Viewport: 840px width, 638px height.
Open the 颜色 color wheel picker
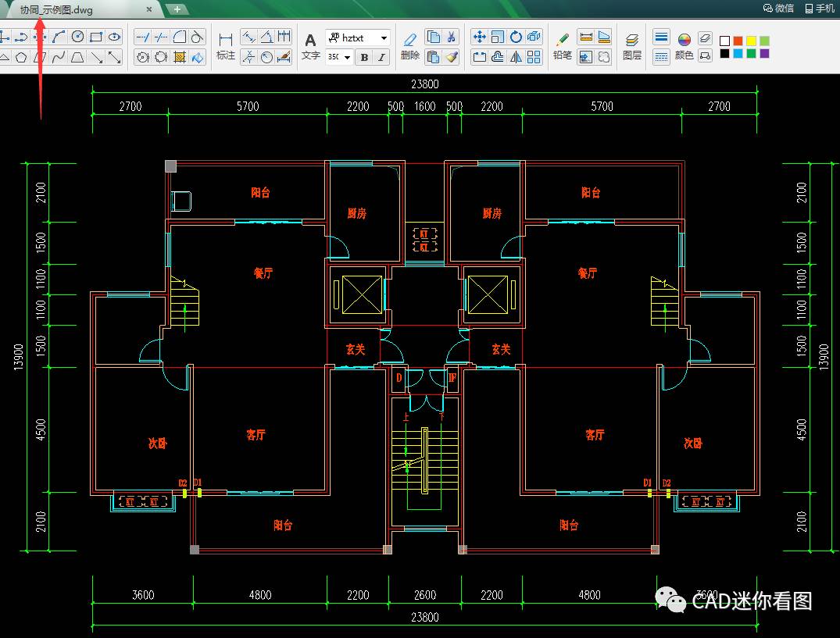[684, 46]
